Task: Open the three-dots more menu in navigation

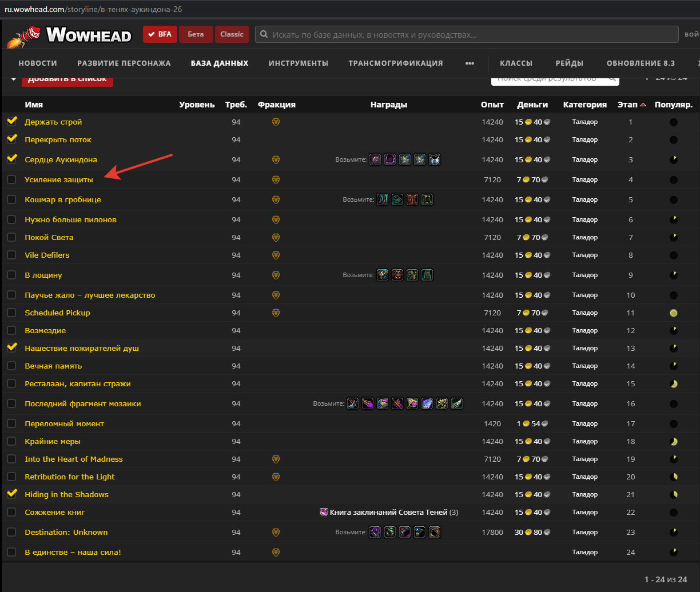Action: click(x=470, y=63)
